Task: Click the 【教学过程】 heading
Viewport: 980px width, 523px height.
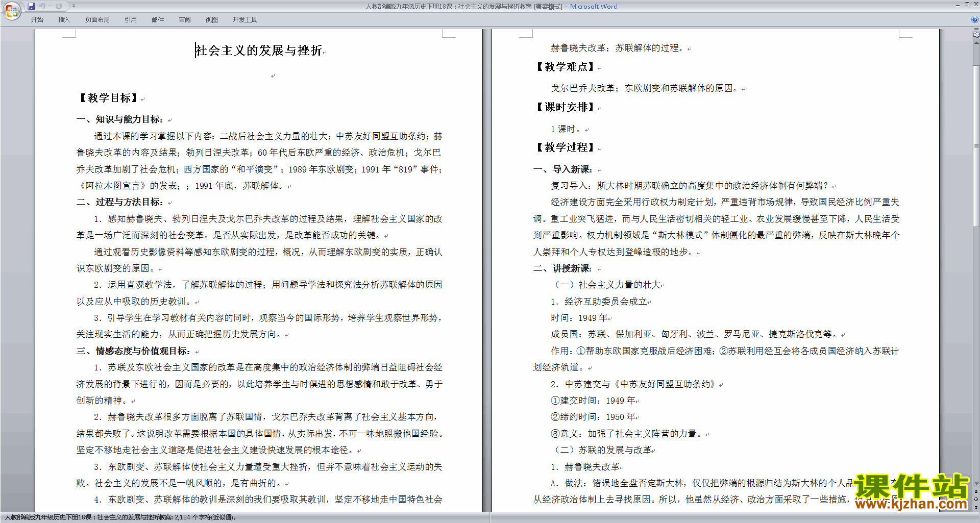Action: [565, 147]
